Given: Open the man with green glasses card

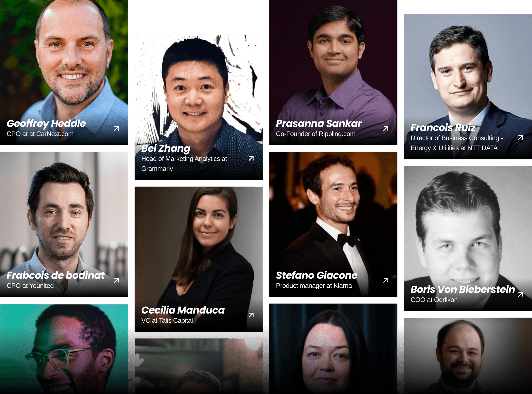Looking at the screenshot, I should click(x=64, y=349).
